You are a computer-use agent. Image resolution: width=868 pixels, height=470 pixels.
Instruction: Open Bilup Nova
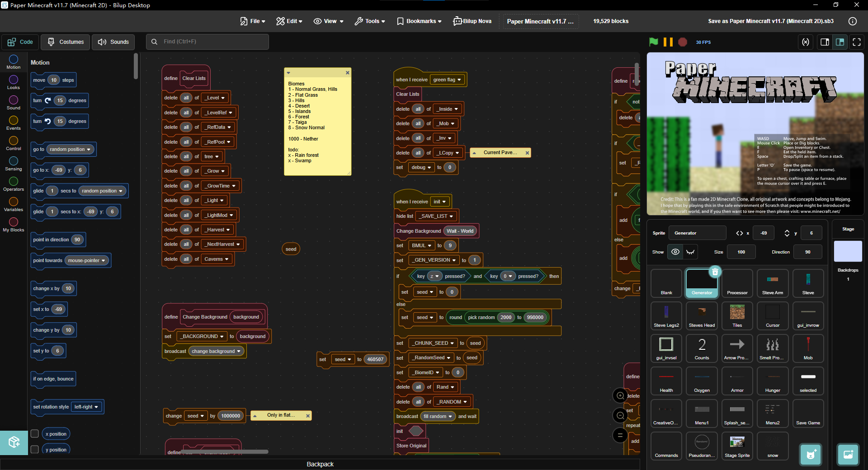pyautogui.click(x=472, y=21)
